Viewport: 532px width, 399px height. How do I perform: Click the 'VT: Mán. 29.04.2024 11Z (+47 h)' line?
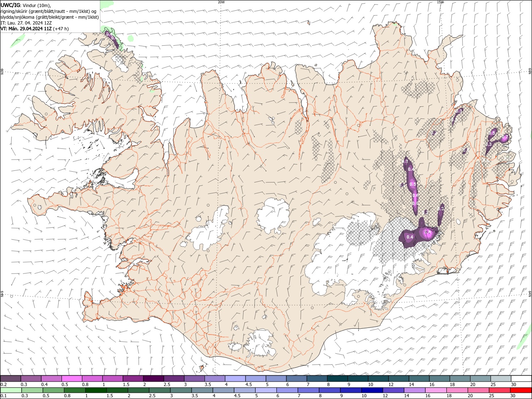click(x=35, y=29)
